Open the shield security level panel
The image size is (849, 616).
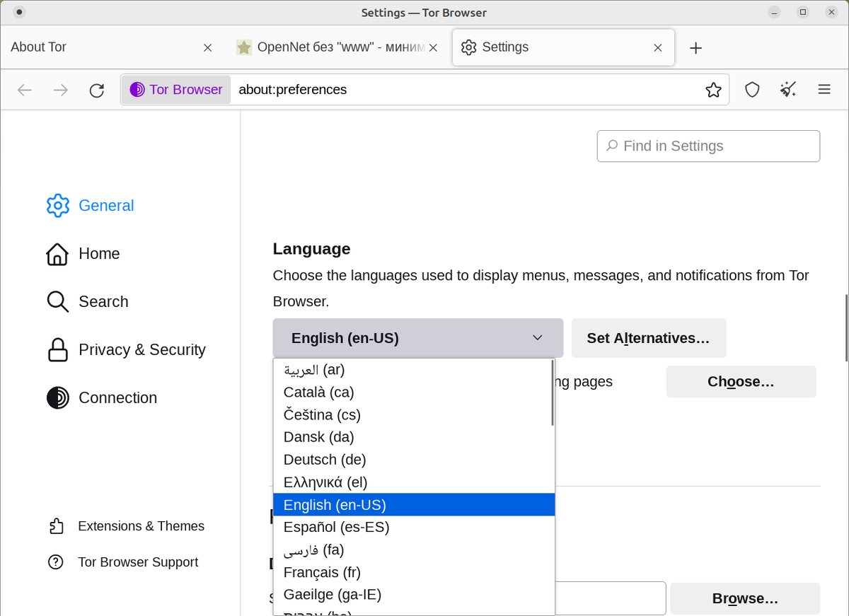[752, 90]
